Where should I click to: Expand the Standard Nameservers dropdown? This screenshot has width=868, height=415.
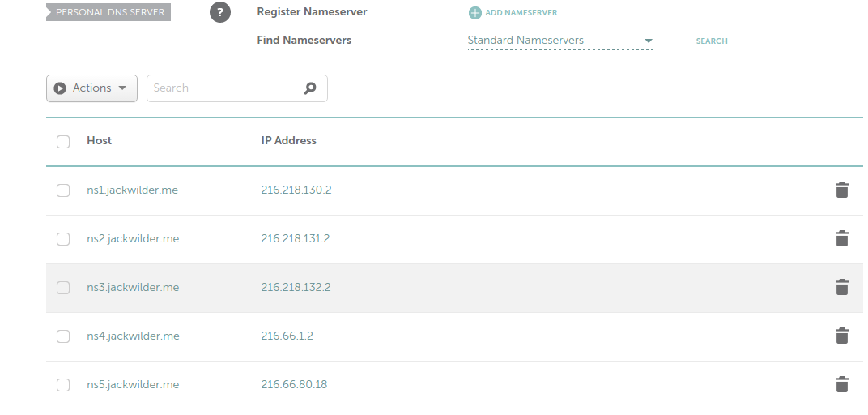[x=560, y=41]
